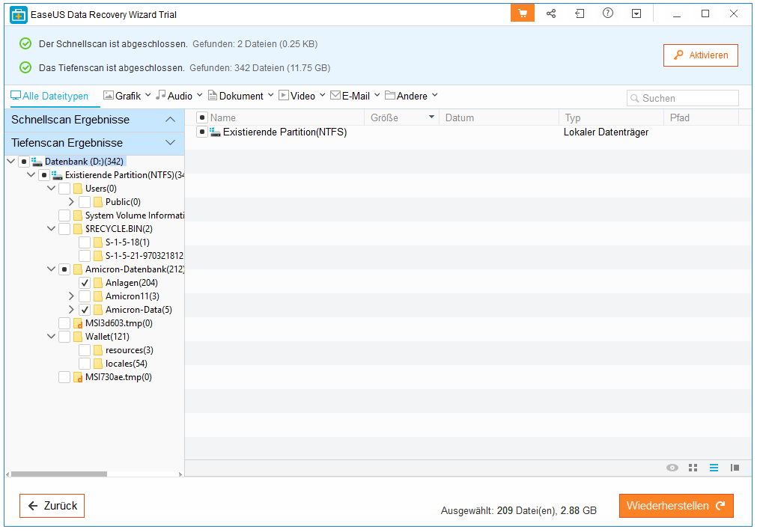Open the Video filter tab

pos(303,96)
